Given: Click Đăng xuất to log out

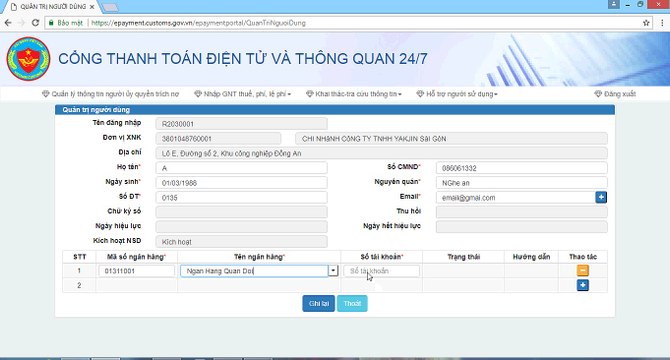Looking at the screenshot, I should click(615, 94).
